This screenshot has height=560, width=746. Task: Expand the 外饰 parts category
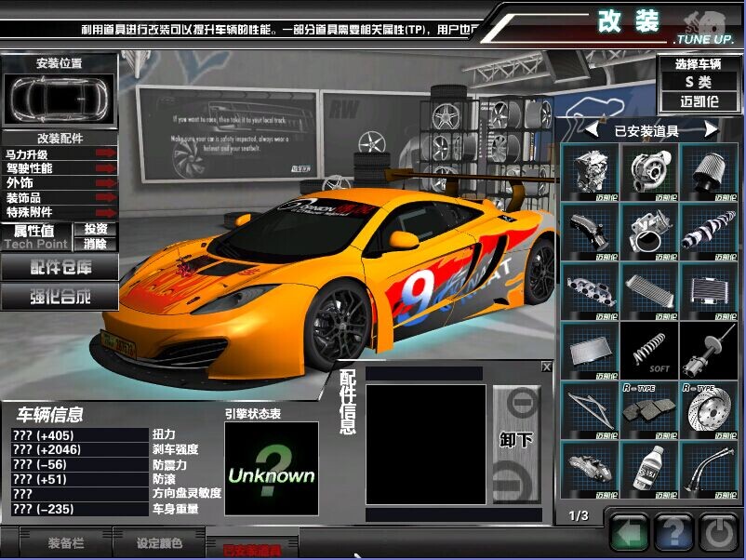pyautogui.click(x=105, y=183)
